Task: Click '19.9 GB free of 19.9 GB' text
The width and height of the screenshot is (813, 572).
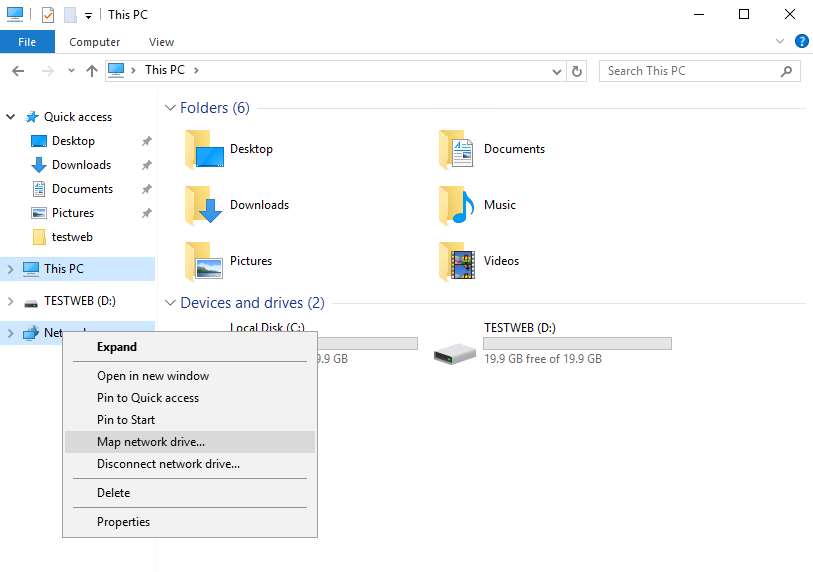Action: click(543, 359)
